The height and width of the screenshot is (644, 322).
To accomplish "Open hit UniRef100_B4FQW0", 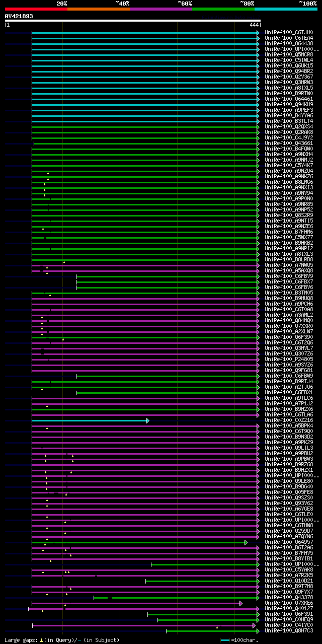I will click(289, 149).
